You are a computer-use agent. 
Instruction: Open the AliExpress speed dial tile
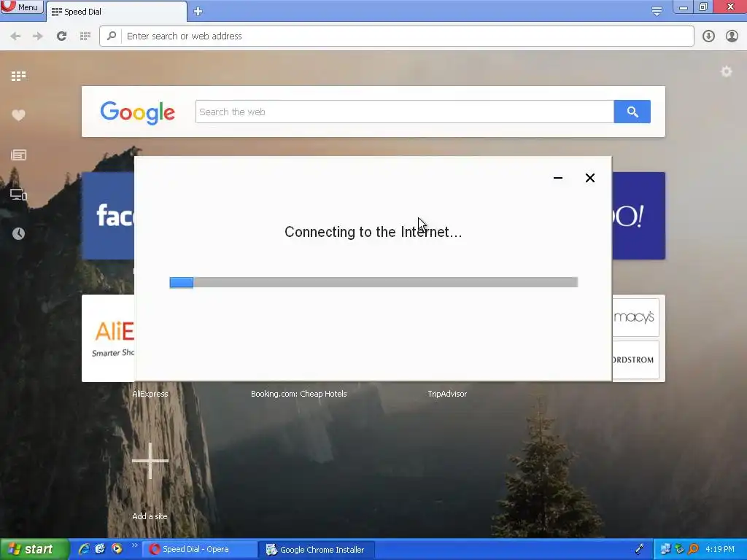tap(108, 338)
